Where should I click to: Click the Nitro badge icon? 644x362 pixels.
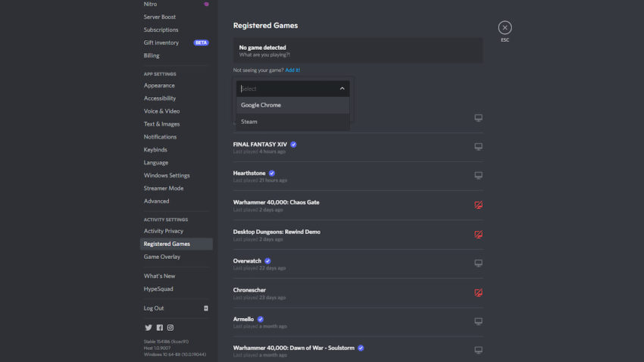pos(206,4)
